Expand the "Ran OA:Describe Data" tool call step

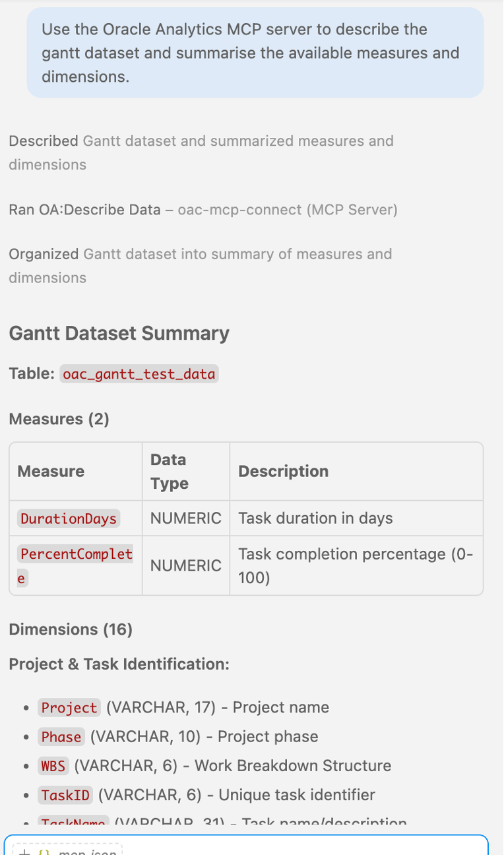tap(203, 210)
